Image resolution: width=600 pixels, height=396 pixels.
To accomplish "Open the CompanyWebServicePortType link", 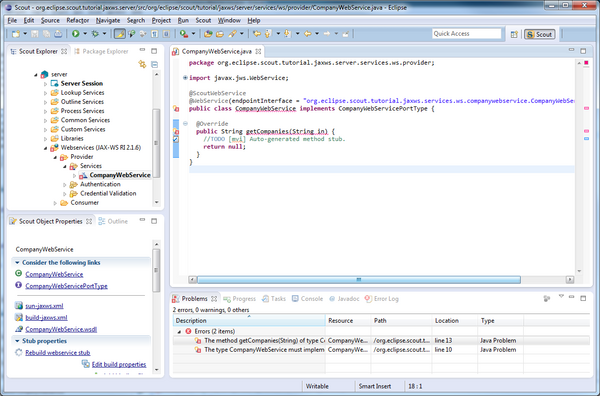I will 66,286.
